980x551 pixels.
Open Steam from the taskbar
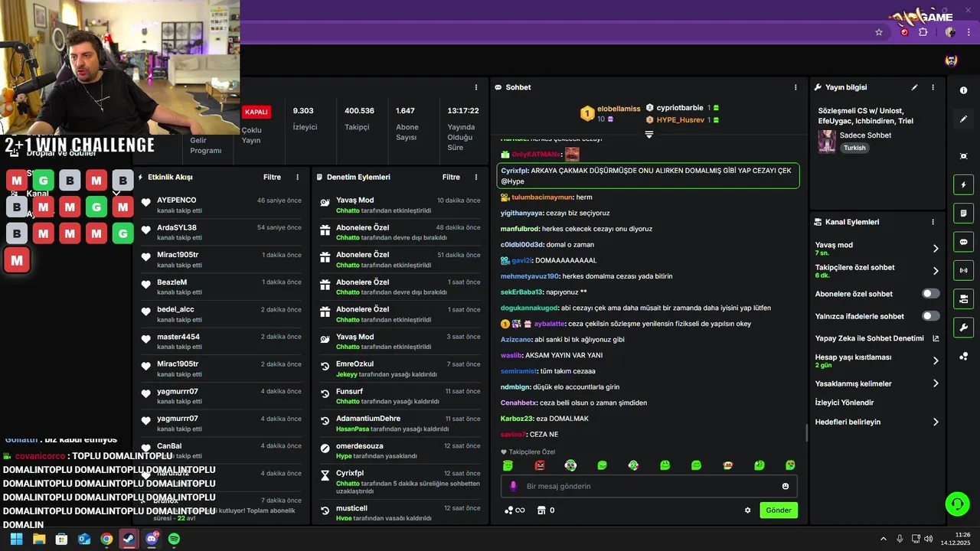(x=129, y=539)
